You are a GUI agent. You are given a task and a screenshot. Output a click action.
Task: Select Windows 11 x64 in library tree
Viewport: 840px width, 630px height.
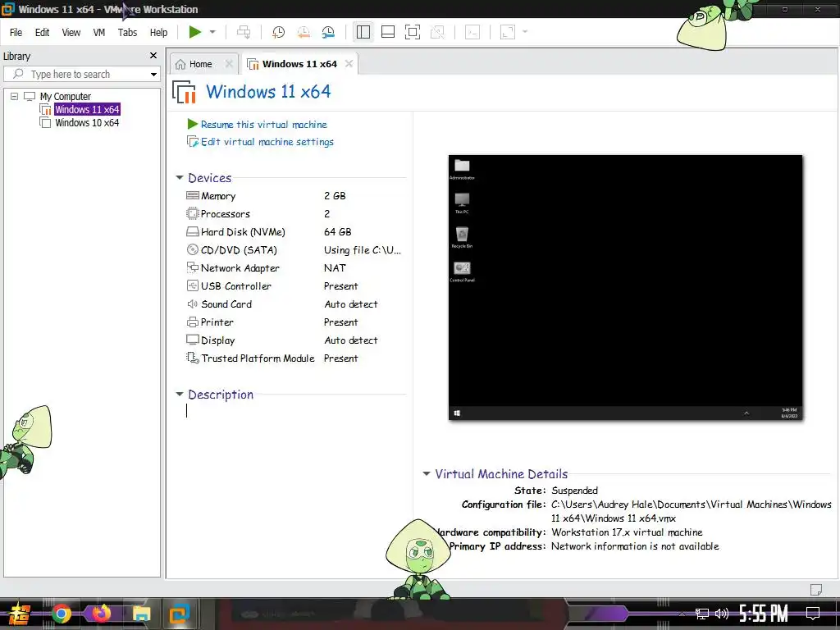(x=87, y=109)
